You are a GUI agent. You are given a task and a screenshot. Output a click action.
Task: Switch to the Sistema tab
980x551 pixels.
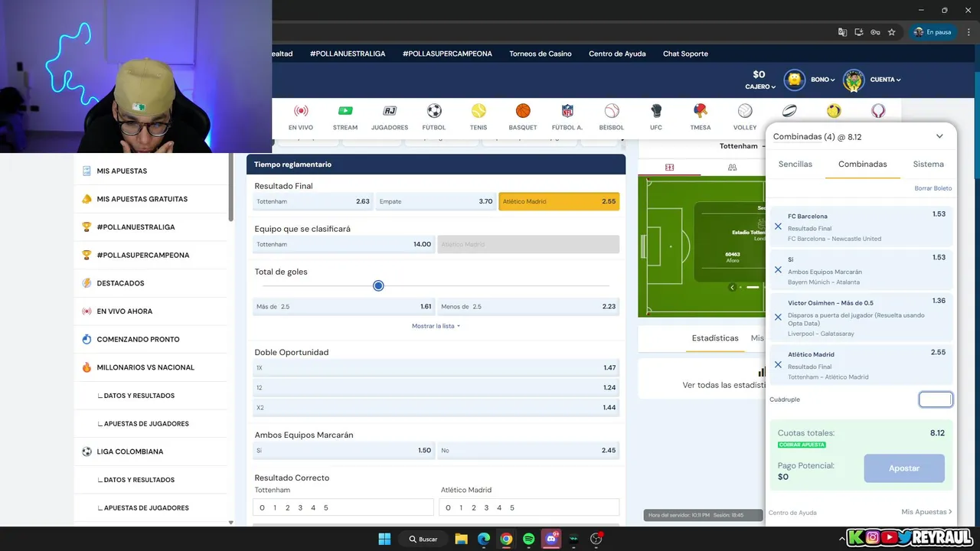928,164
